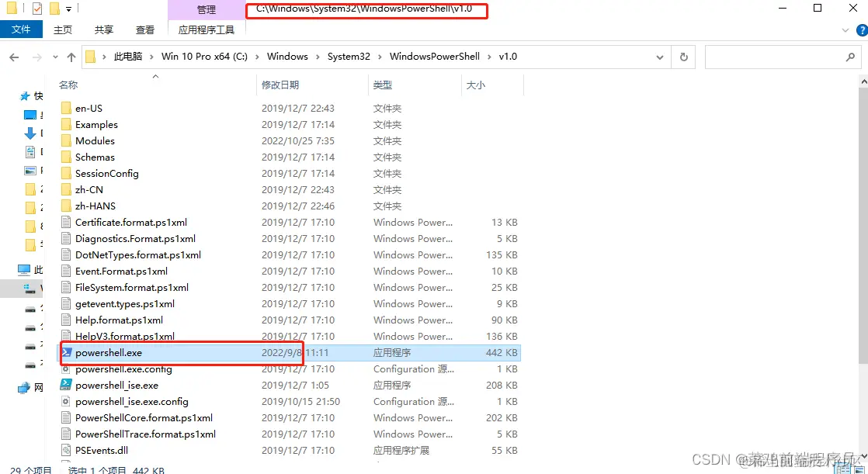Switch to the 主页 ribbon tab
Viewport: 868px width, 474px height.
click(63, 29)
